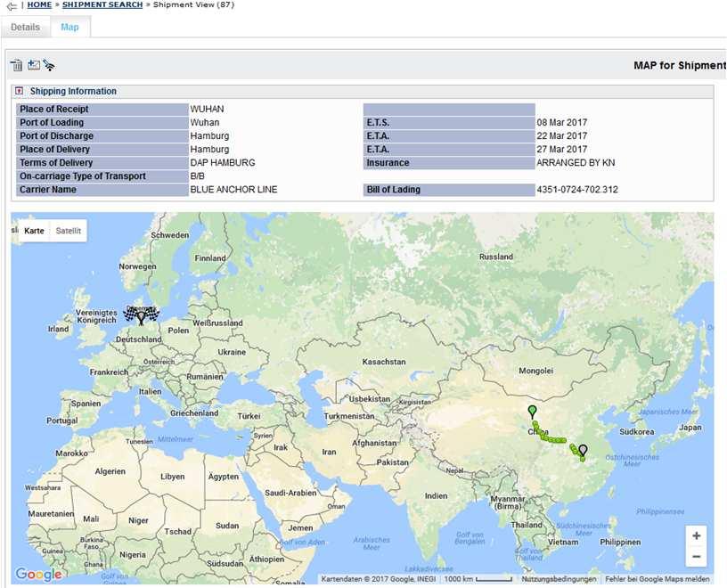Switch map to Satellit view
The image size is (727, 588).
[68, 231]
